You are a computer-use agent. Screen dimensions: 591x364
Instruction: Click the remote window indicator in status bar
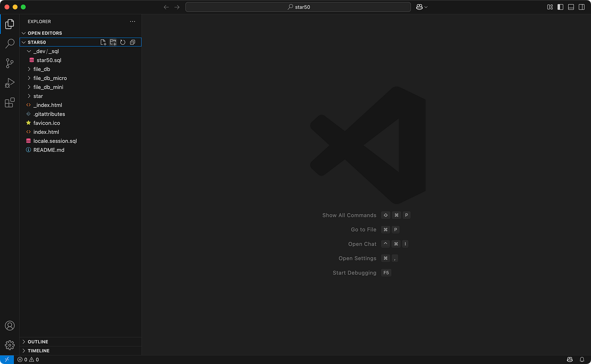point(7,360)
